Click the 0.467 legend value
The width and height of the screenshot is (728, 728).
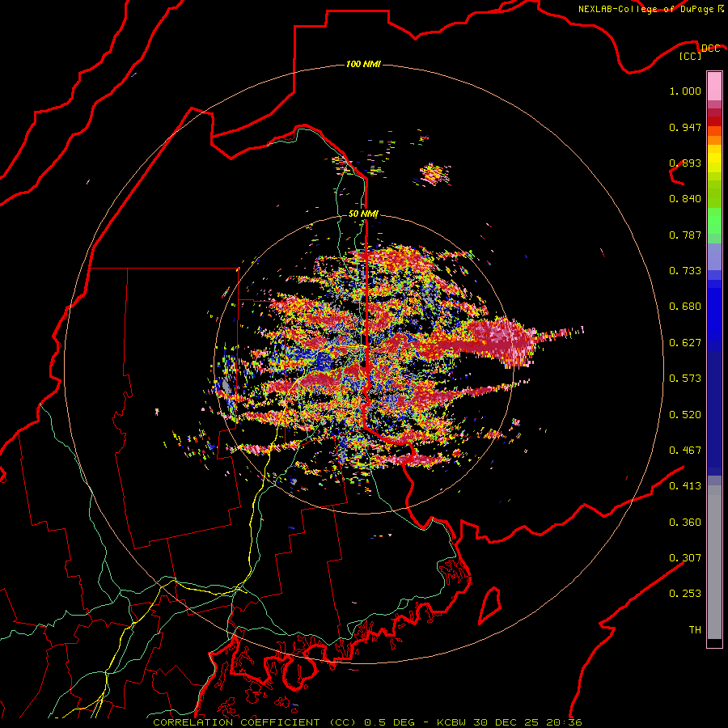point(685,451)
